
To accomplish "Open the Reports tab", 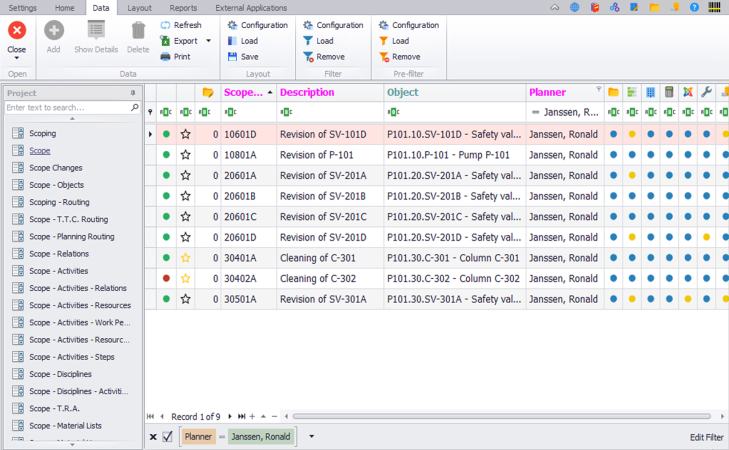I will pyautogui.click(x=183, y=7).
